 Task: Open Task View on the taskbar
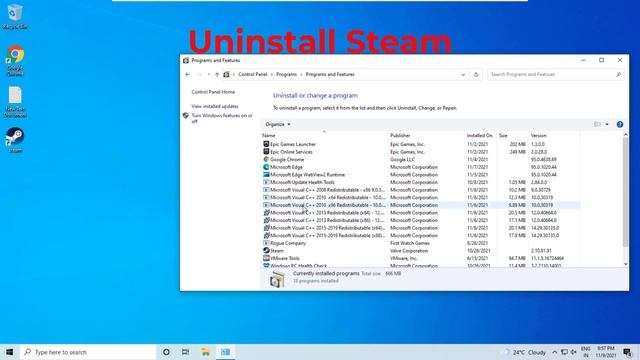(x=185, y=352)
